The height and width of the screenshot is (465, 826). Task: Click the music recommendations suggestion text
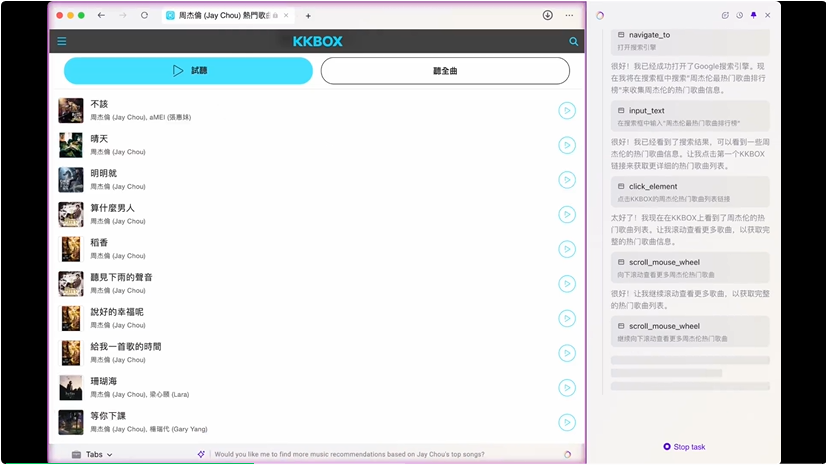pyautogui.click(x=349, y=454)
